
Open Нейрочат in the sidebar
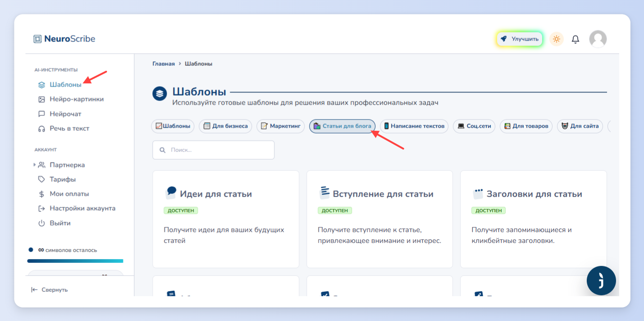pos(65,114)
